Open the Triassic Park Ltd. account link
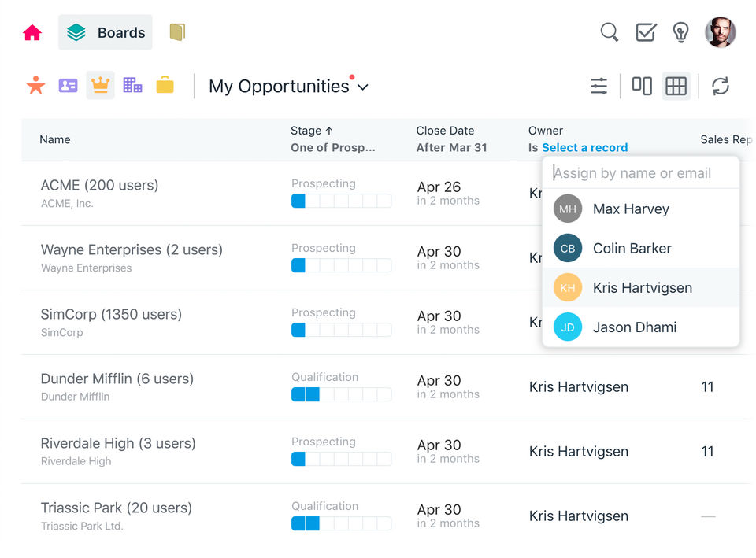The image size is (756, 558). (82, 527)
